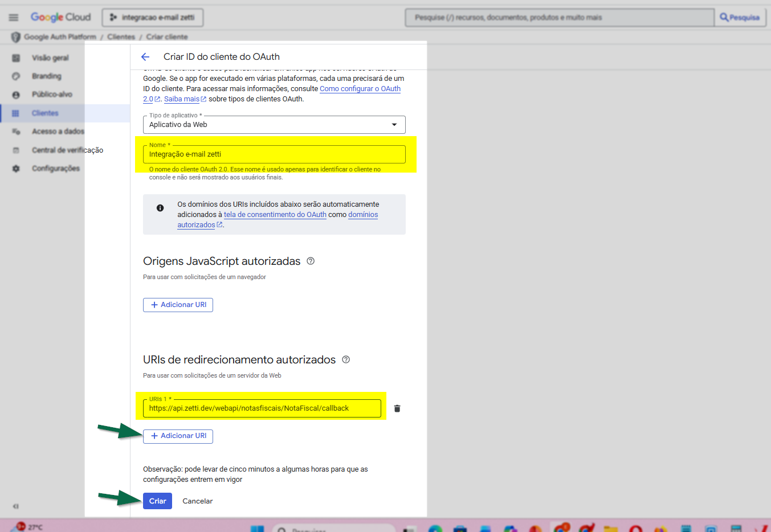This screenshot has width=771, height=532.
Task: Click the Central de verificação sidebar icon
Action: click(16, 150)
